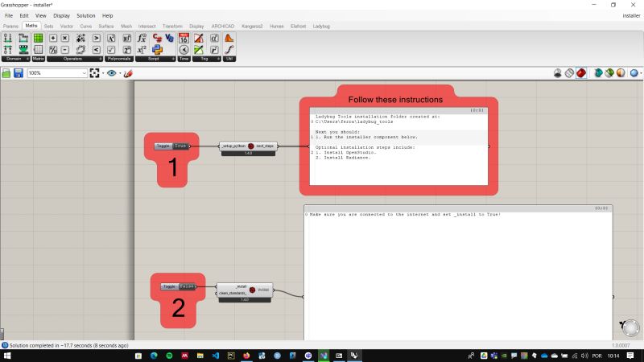Click the blue Save File floppy icon
The width and height of the screenshot is (644, 362).
pos(19,73)
